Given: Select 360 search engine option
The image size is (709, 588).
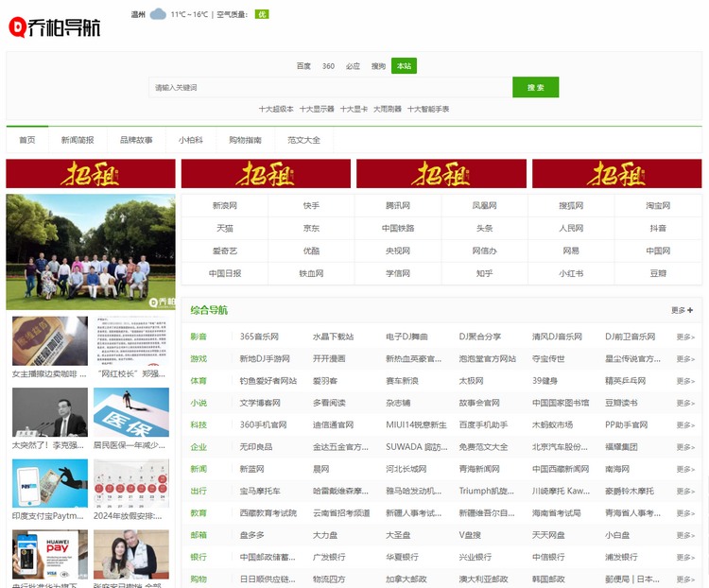Looking at the screenshot, I should click(328, 66).
